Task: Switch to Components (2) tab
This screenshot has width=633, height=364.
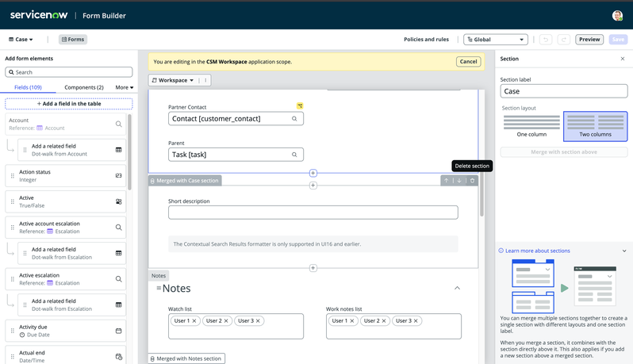Action: (x=84, y=87)
